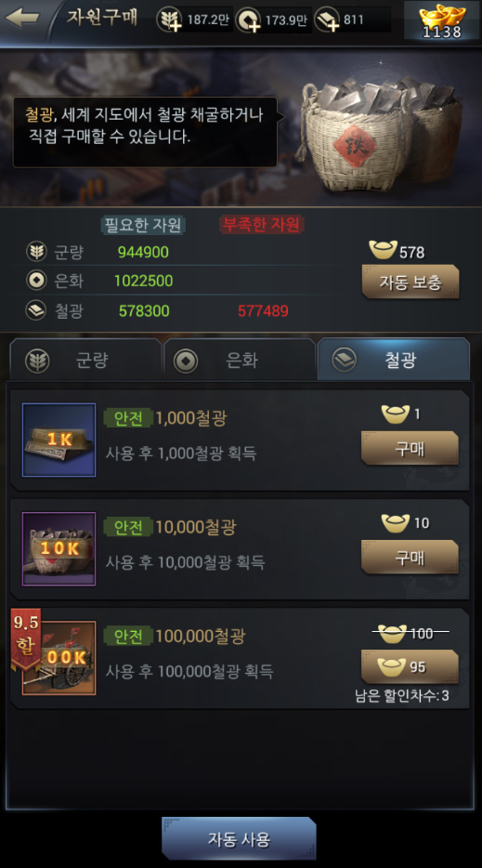Viewport: 482px width, 868px height.
Task: Select the 철광 tab
Action: [x=394, y=360]
